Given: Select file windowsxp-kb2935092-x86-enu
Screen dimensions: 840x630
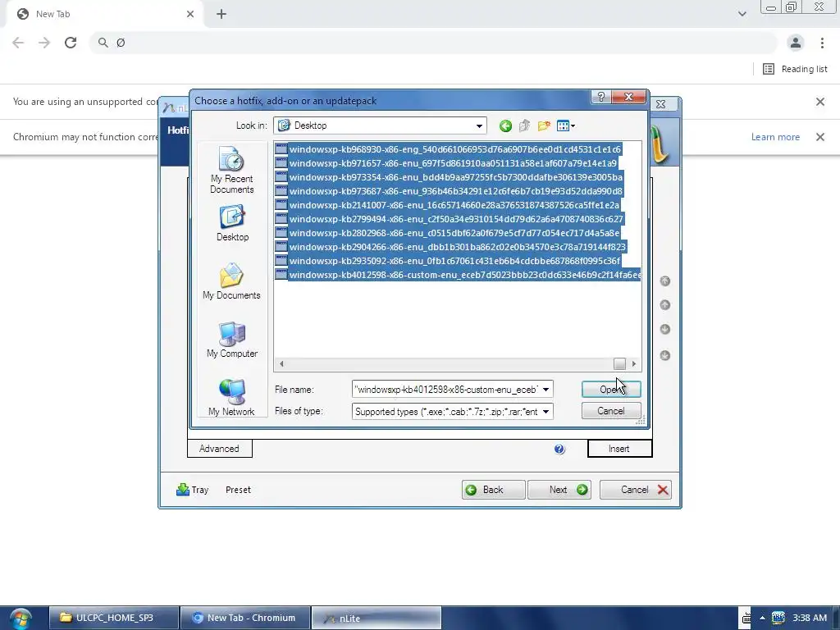Looking at the screenshot, I should [448, 261].
